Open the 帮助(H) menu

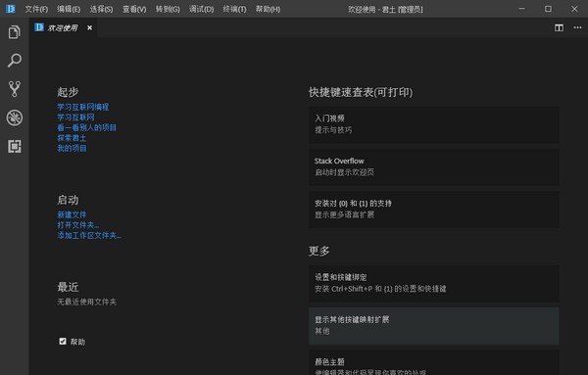tap(268, 9)
